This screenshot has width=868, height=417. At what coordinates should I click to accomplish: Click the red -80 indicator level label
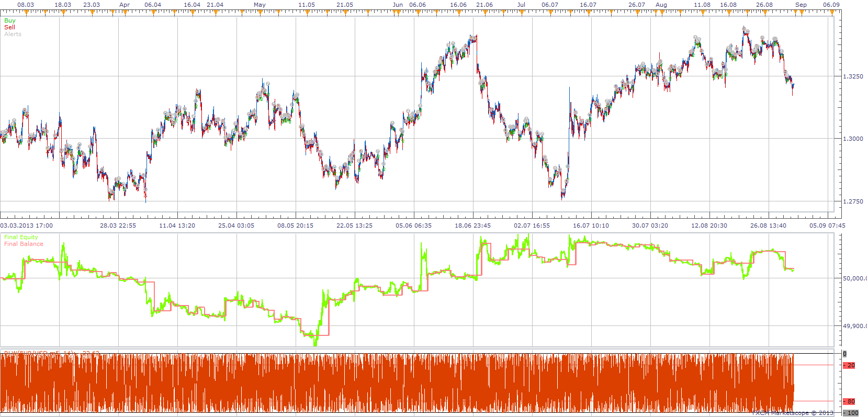click(849, 401)
